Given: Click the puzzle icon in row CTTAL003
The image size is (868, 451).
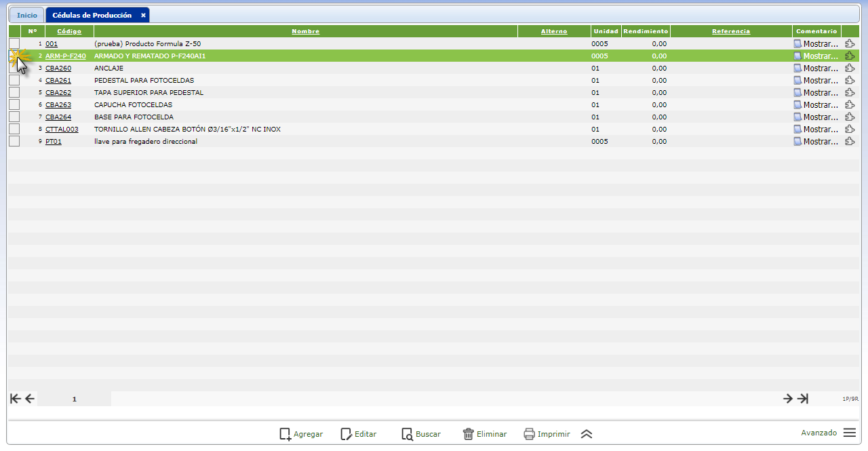Looking at the screenshot, I should tap(850, 129).
